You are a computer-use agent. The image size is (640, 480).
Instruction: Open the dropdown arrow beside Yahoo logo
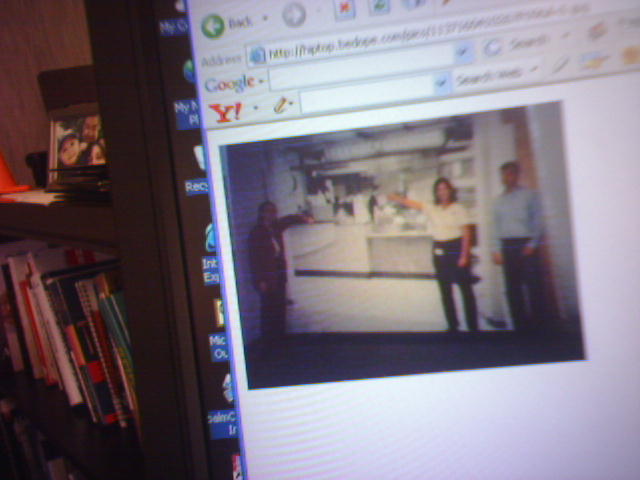point(256,108)
